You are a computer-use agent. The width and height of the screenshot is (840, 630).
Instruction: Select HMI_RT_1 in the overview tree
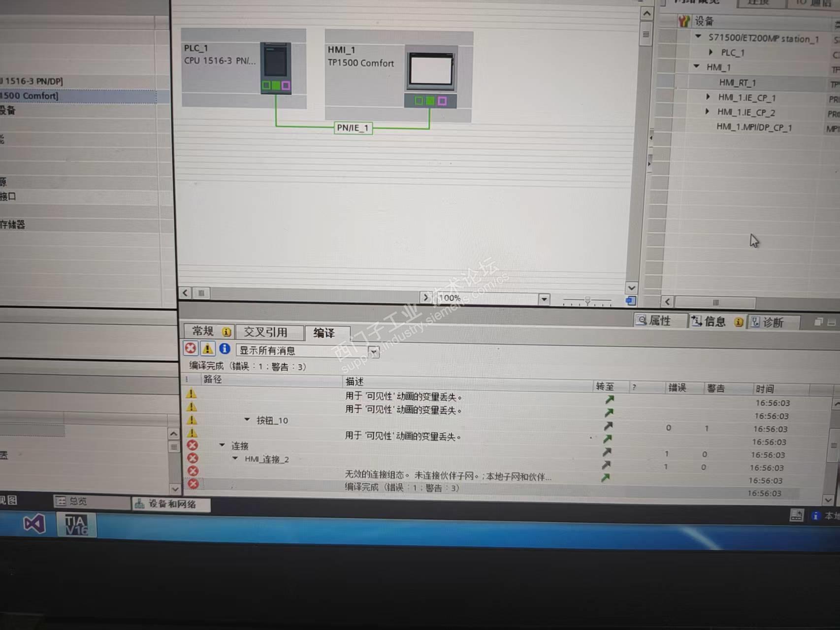tap(738, 82)
